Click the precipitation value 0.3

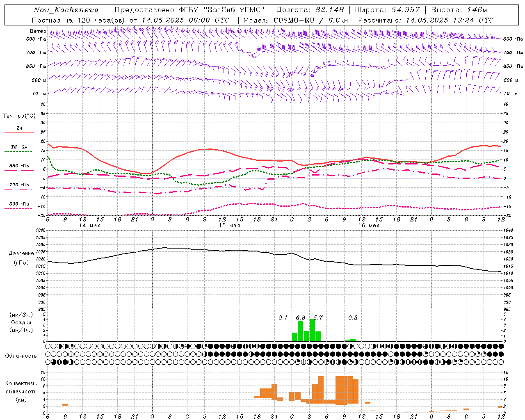[x=353, y=317]
